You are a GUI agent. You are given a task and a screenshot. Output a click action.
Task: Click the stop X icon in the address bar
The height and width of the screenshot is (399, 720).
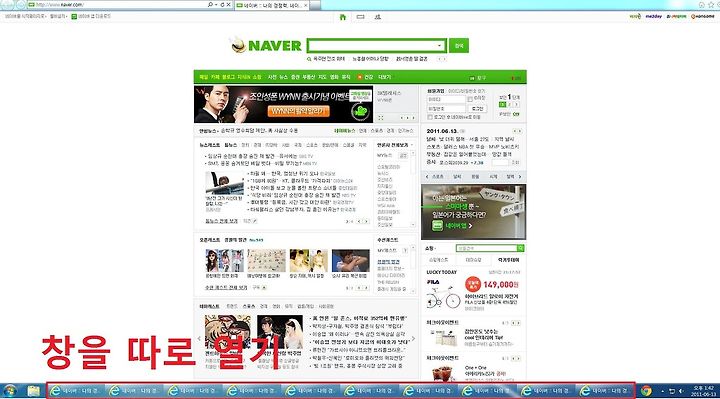pyautogui.click(x=228, y=5)
